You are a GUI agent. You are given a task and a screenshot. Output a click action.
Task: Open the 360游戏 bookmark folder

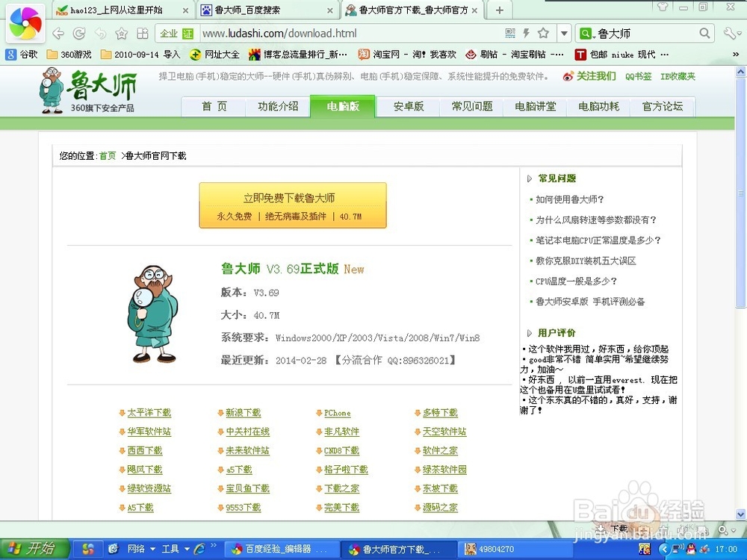coord(69,55)
